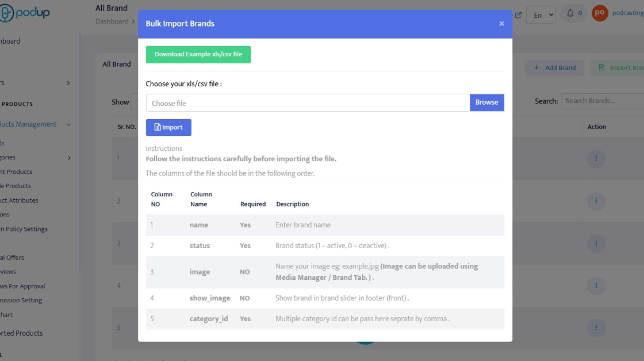The width and height of the screenshot is (644, 361).
Task: Open the action menu for row 2
Action: click(x=596, y=201)
